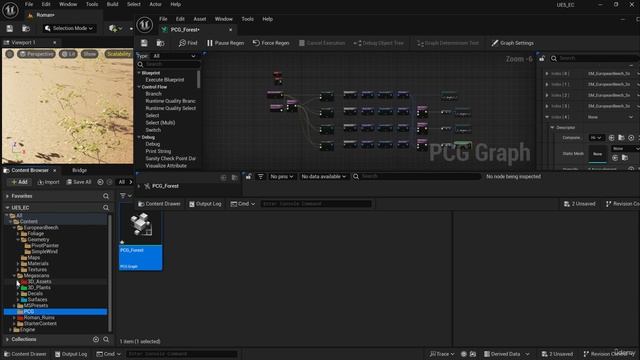Click Unreal Engine logo in PCG editor window
Screen dimensions: 640x360
144,25
